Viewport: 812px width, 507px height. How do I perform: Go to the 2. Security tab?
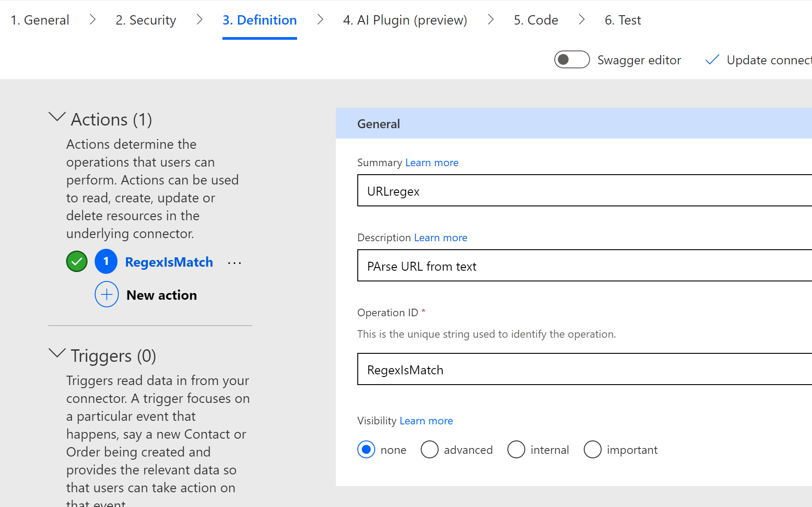[146, 20]
